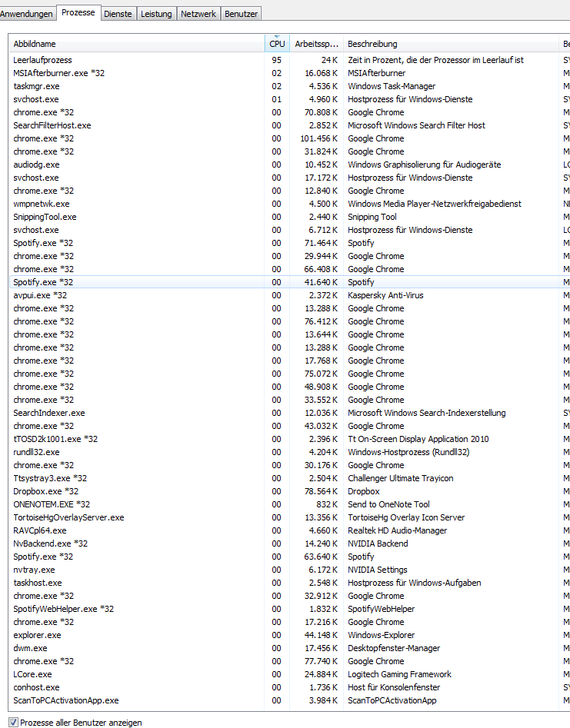Open the Dienste tab
The width and height of the screenshot is (570, 728).
pos(118,14)
